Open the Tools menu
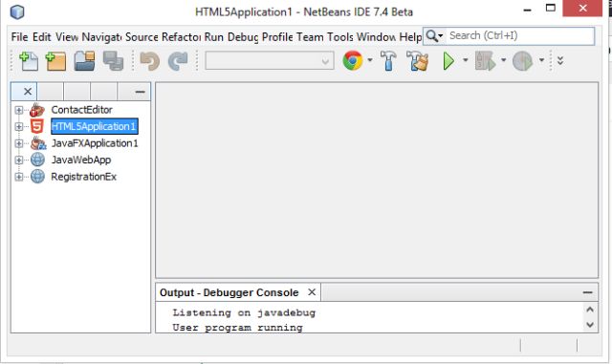This screenshot has width=612, height=364. pos(340,37)
